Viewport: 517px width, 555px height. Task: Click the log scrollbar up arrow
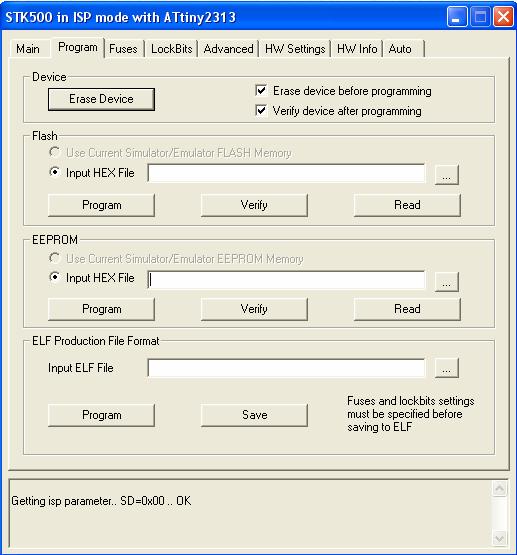499,489
